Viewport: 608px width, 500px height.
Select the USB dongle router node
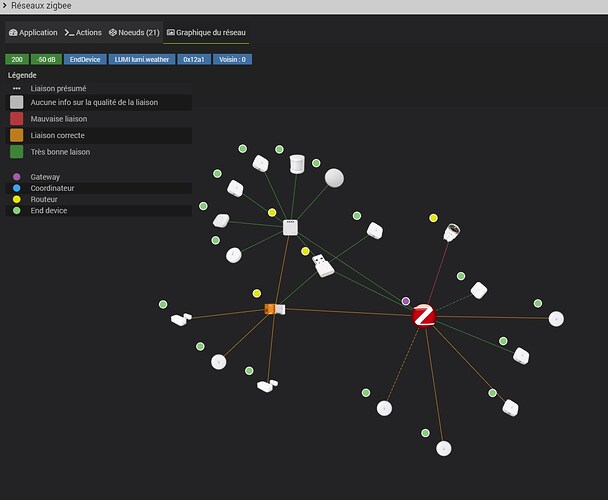click(323, 265)
